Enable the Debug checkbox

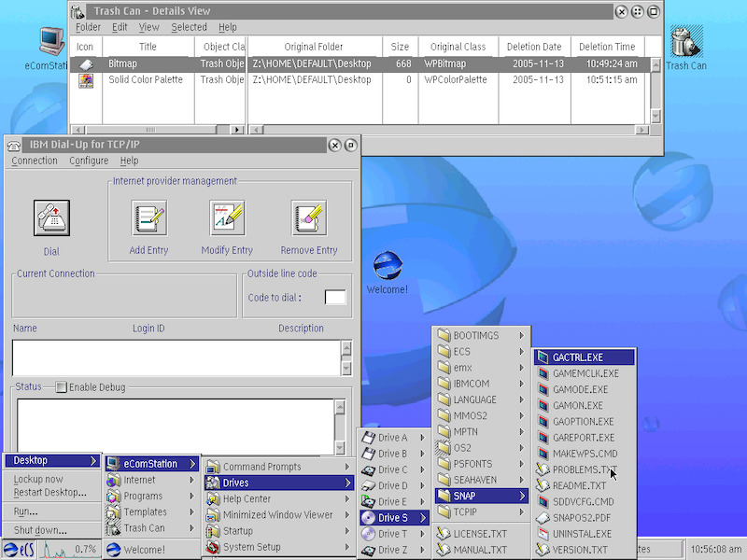[62, 387]
